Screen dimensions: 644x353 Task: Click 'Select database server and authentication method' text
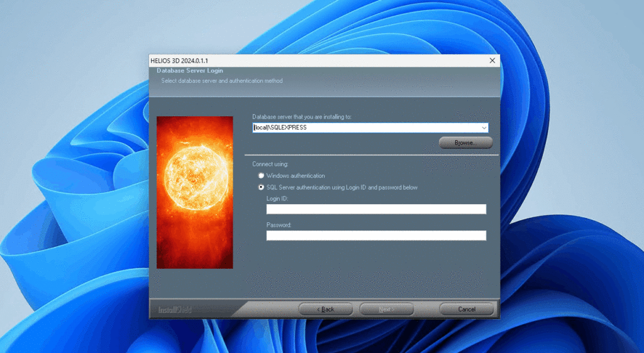coord(222,81)
